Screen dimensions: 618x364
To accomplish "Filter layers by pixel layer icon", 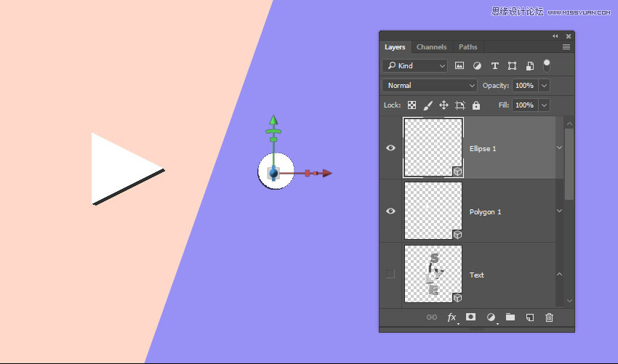I will pos(460,66).
